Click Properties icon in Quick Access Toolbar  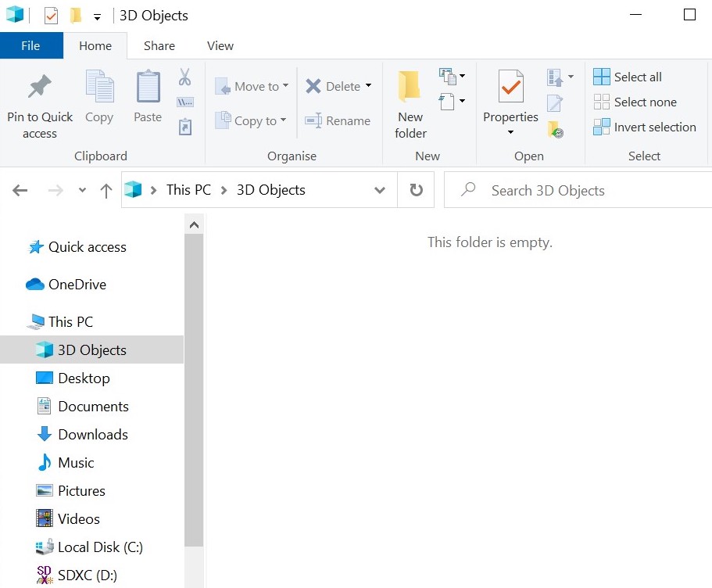pos(51,16)
